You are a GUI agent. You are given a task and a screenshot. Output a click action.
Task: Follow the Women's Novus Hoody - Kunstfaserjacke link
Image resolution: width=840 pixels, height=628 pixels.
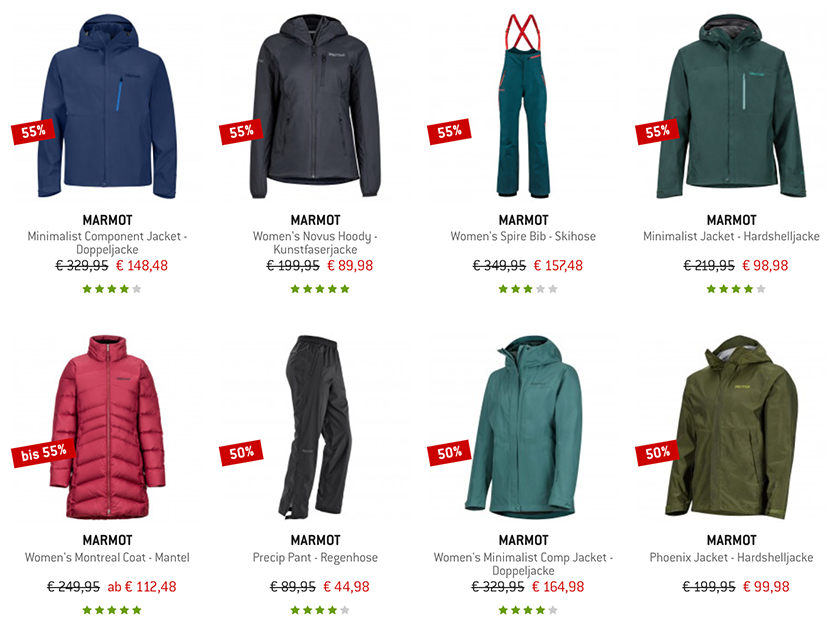point(315,243)
